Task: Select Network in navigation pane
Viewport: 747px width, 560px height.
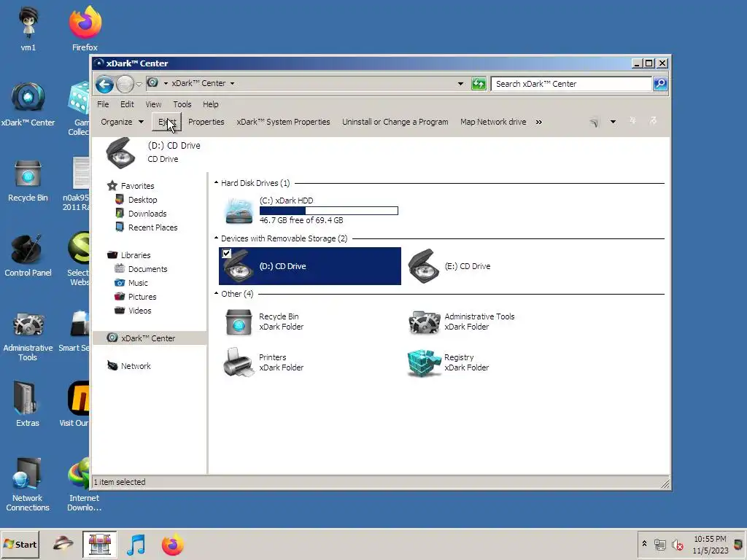Action: [x=135, y=366]
